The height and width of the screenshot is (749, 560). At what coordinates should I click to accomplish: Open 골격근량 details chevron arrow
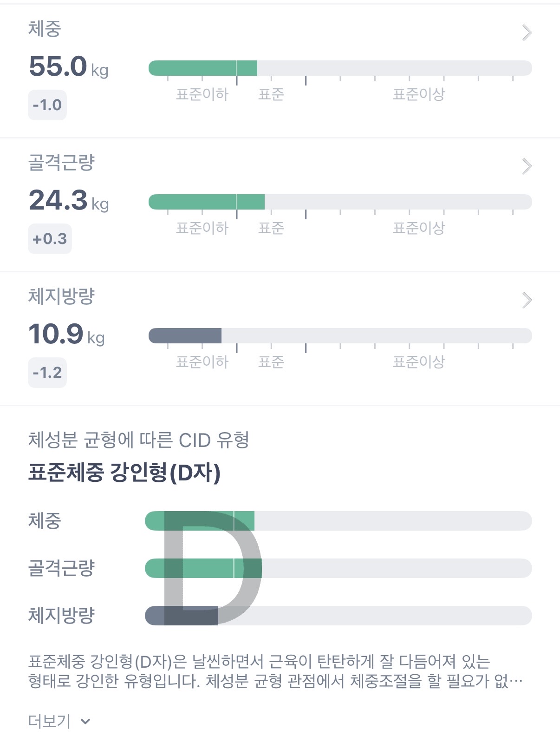(527, 166)
